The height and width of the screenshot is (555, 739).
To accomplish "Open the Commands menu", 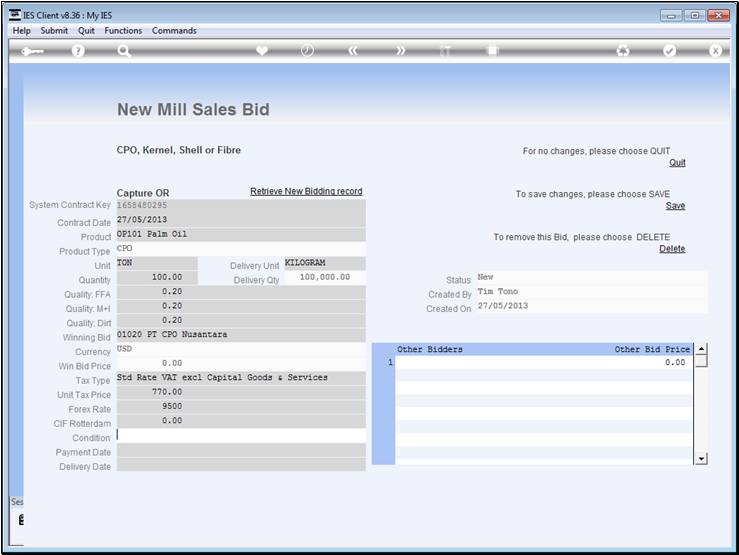I will click(x=174, y=31).
